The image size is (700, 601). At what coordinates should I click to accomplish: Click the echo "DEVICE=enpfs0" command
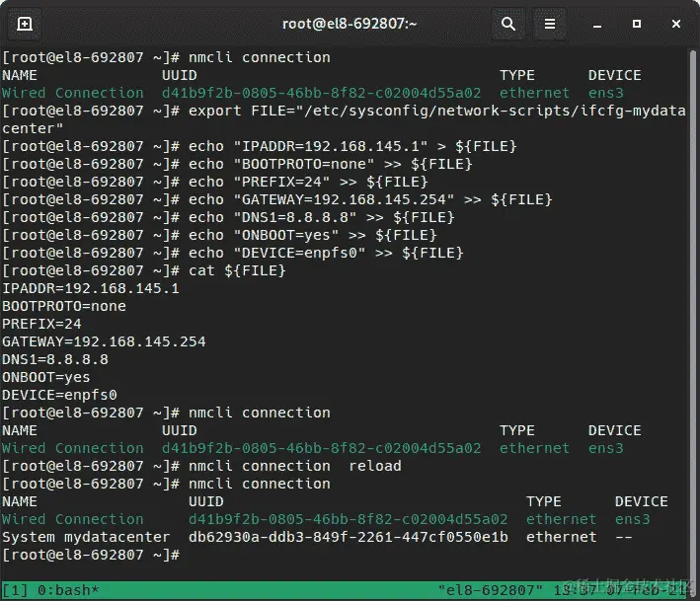pos(326,253)
